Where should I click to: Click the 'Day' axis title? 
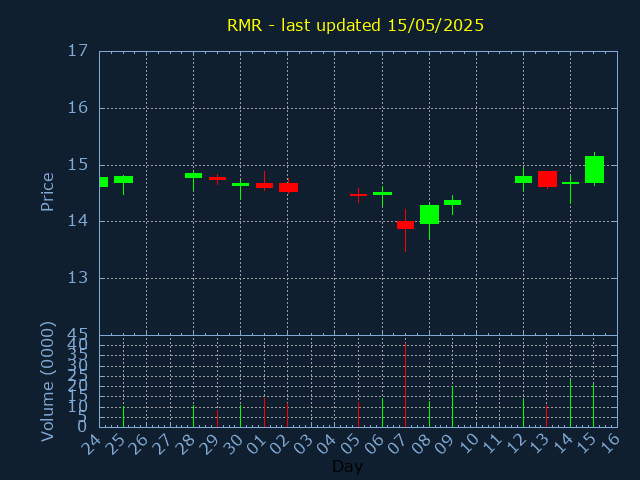[x=347, y=466]
